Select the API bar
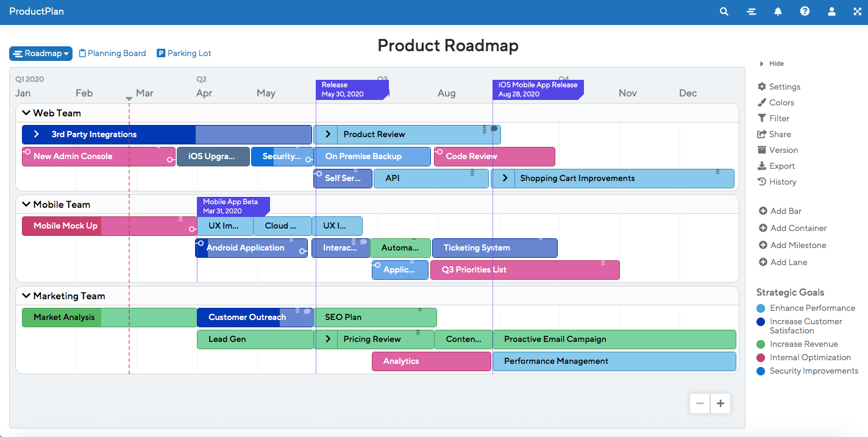 tap(431, 179)
